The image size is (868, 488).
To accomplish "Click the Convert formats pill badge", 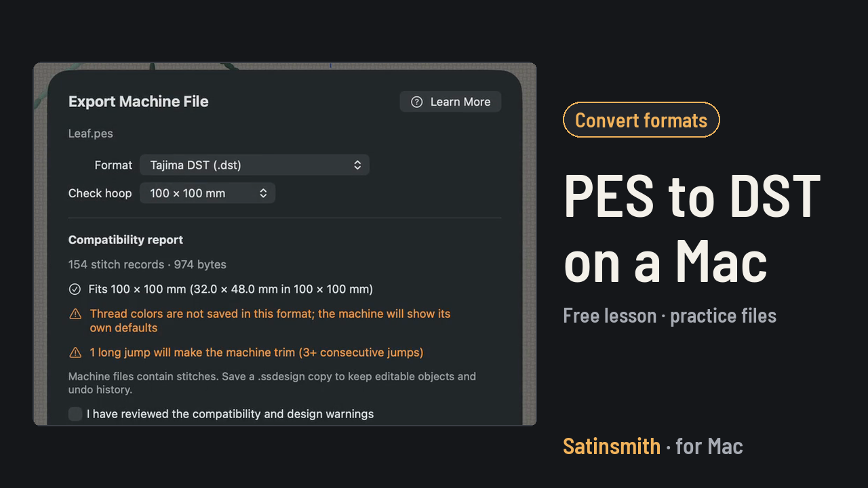I will (641, 120).
